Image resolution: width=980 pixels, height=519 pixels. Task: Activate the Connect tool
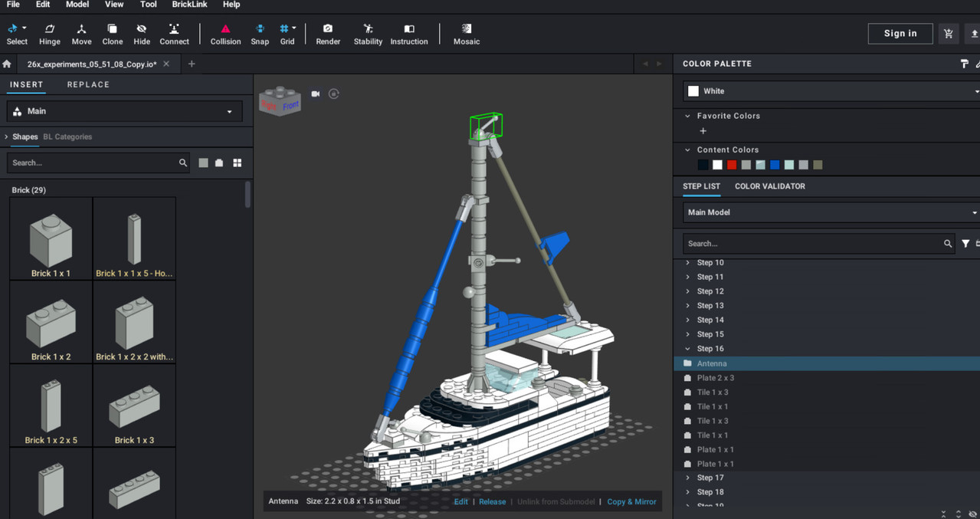point(174,34)
